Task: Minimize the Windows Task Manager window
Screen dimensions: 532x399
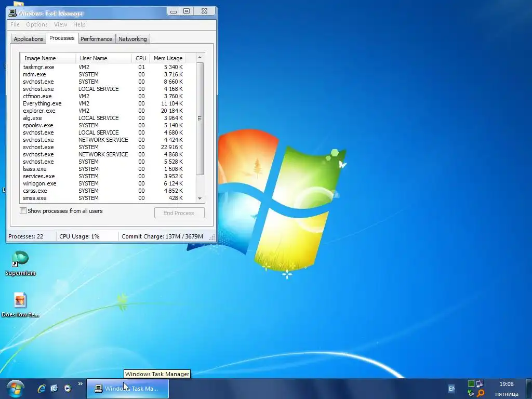Action: pos(174,11)
